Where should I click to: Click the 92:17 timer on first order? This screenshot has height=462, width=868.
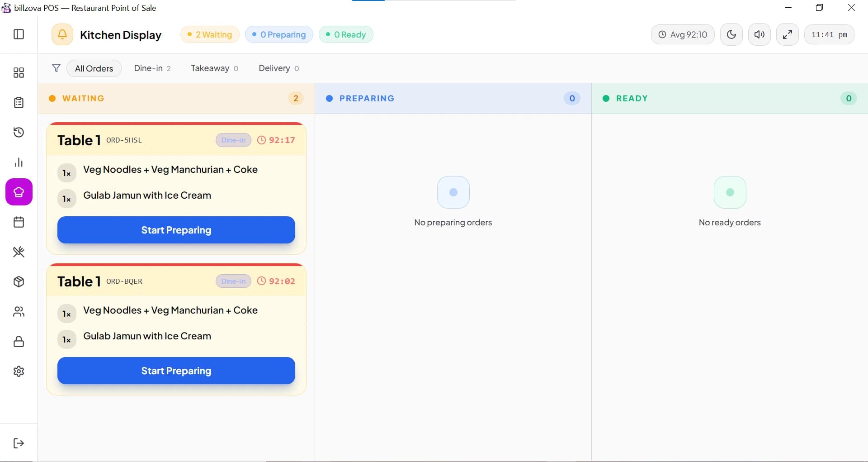276,140
